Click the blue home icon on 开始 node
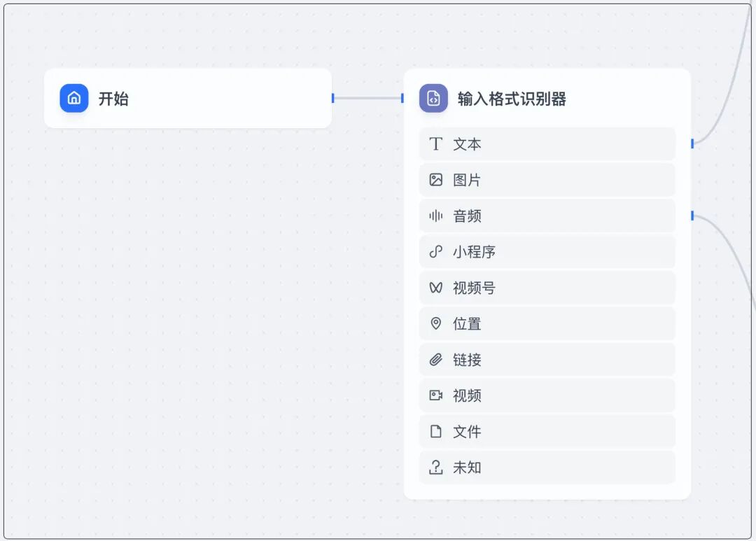Screen dimensions: 756x541 point(73,99)
